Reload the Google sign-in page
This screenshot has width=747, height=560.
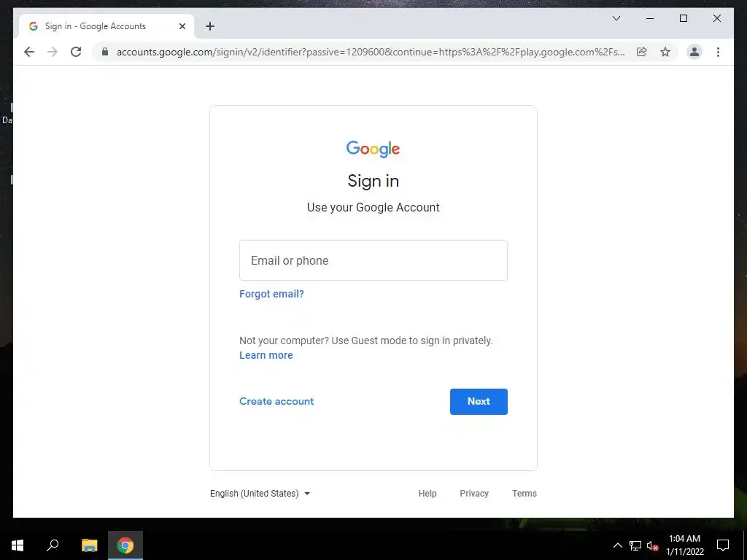tap(76, 52)
